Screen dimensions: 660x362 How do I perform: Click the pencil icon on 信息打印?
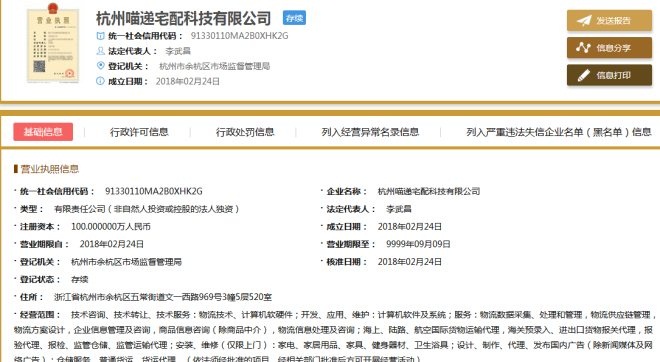point(583,75)
